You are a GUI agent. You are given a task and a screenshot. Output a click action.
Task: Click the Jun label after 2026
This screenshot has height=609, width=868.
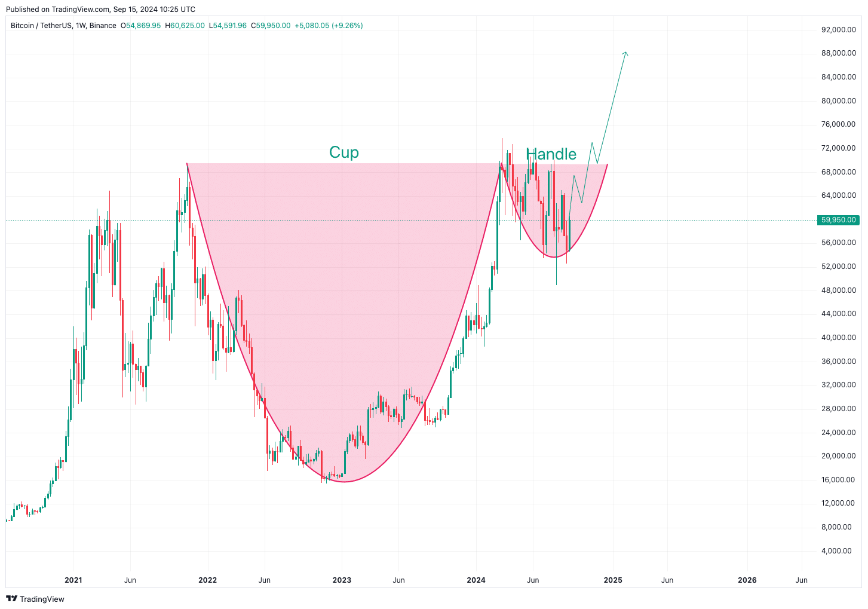pyautogui.click(x=802, y=580)
